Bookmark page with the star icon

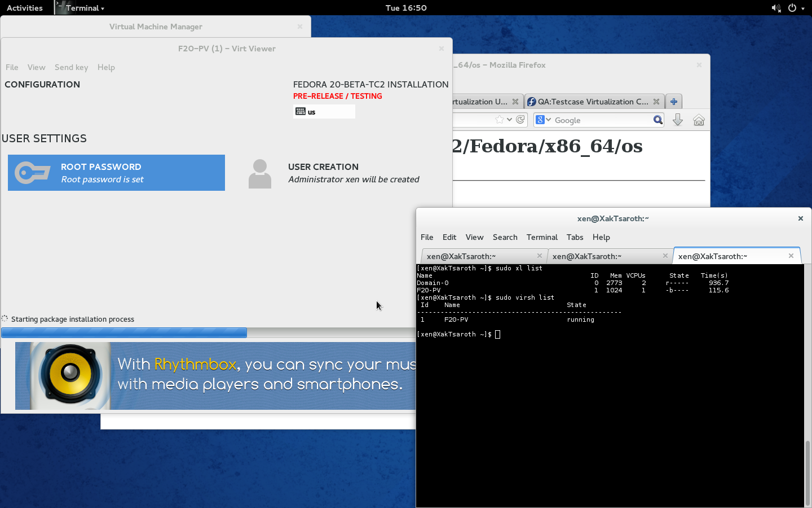point(499,120)
